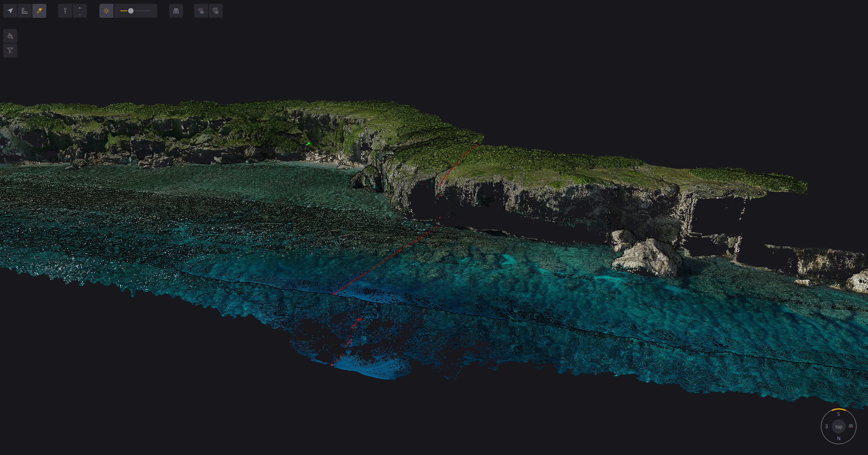Toggle point cloud visibility eye icon
This screenshot has width=868, height=455.
(201, 11)
